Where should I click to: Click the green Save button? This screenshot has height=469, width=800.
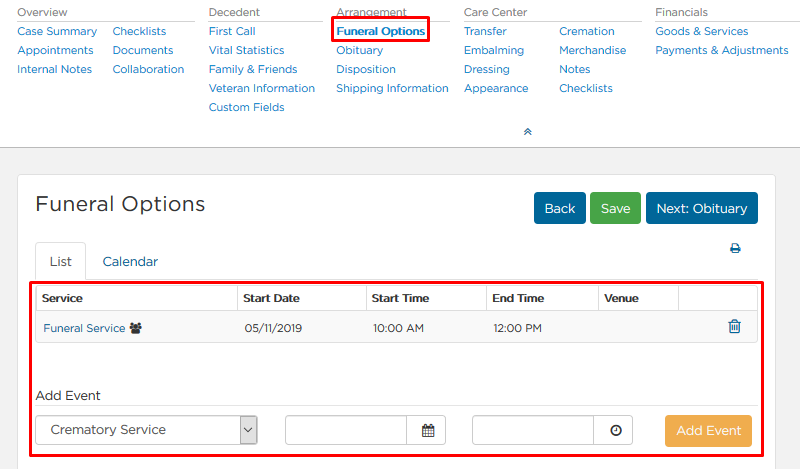click(615, 208)
